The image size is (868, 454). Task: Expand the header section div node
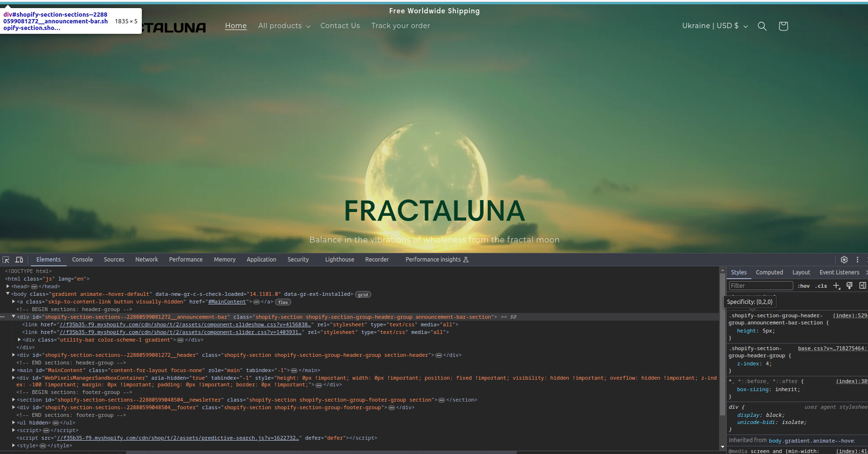[x=13, y=355]
